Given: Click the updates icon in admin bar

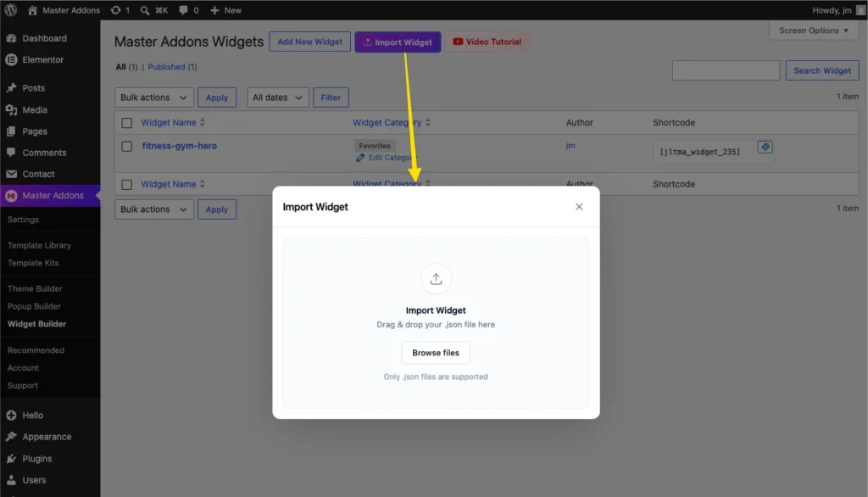Looking at the screenshot, I should point(115,10).
